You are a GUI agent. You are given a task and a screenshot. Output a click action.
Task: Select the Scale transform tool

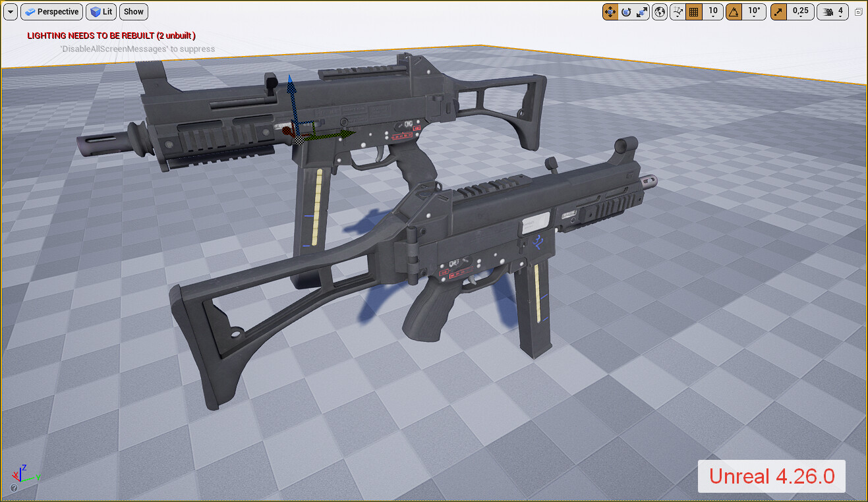pyautogui.click(x=642, y=11)
